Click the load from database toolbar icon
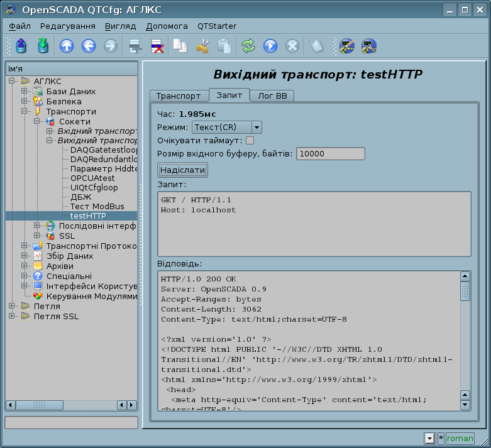The image size is (491, 448). point(21,46)
